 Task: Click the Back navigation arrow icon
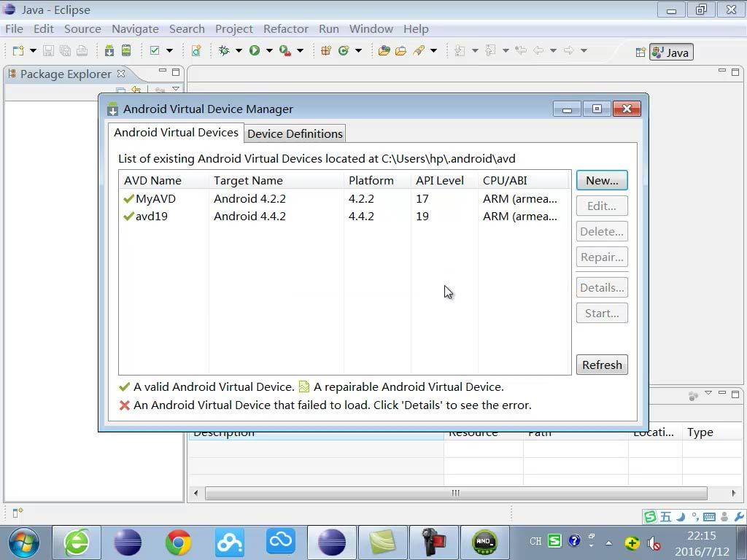pos(538,50)
